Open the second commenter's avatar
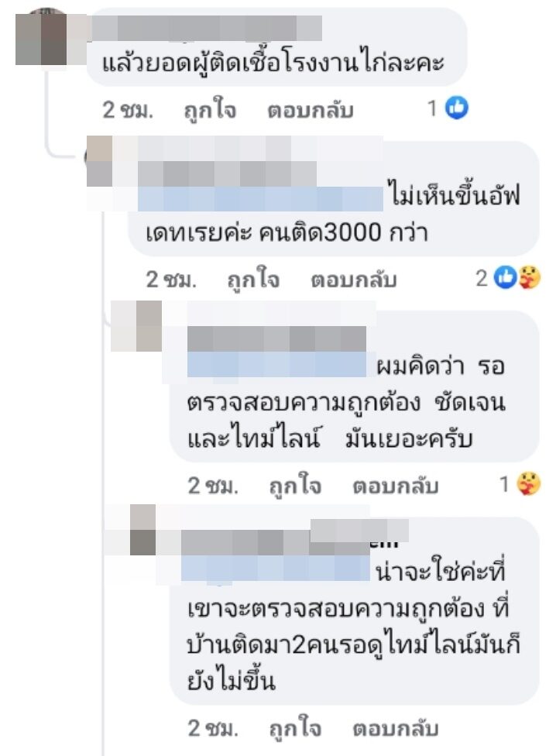This screenshot has height=756, width=556. pos(100,160)
